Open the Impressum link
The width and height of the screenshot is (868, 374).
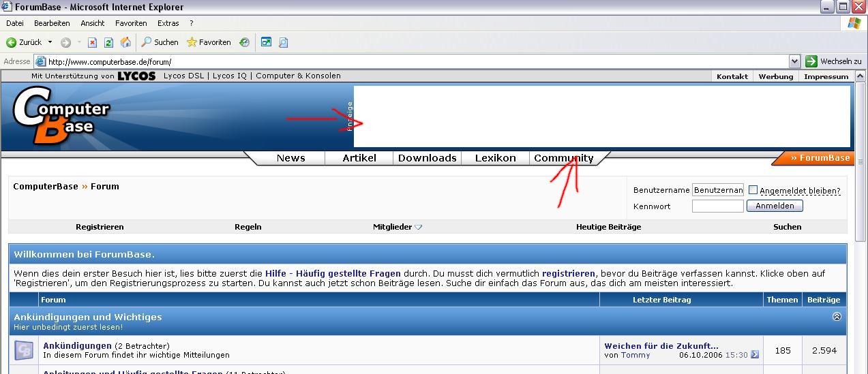click(x=826, y=76)
